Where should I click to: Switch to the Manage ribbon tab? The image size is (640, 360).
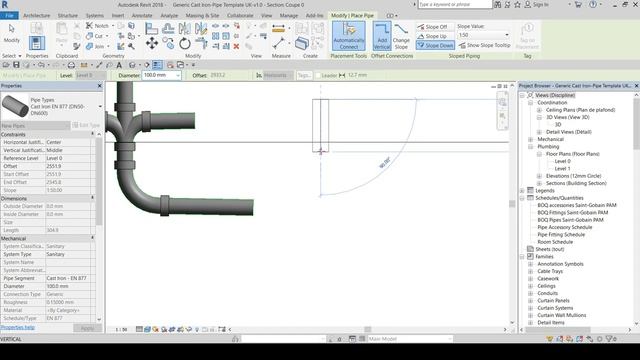[289, 16]
